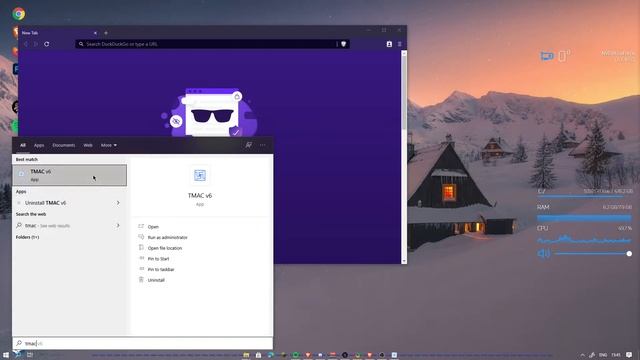Open the browser main menu icon
Image resolution: width=640 pixels, height=360 pixels.
[400, 44]
